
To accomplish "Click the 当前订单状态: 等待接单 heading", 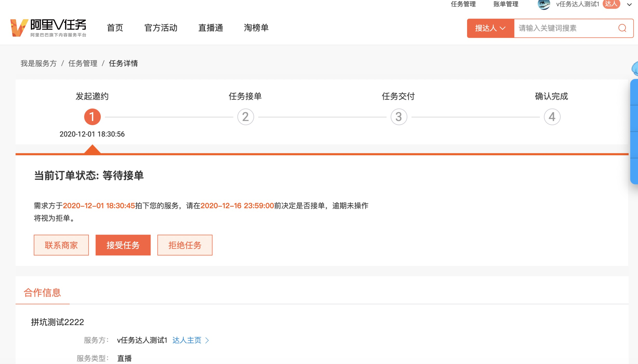I will point(89,175).
